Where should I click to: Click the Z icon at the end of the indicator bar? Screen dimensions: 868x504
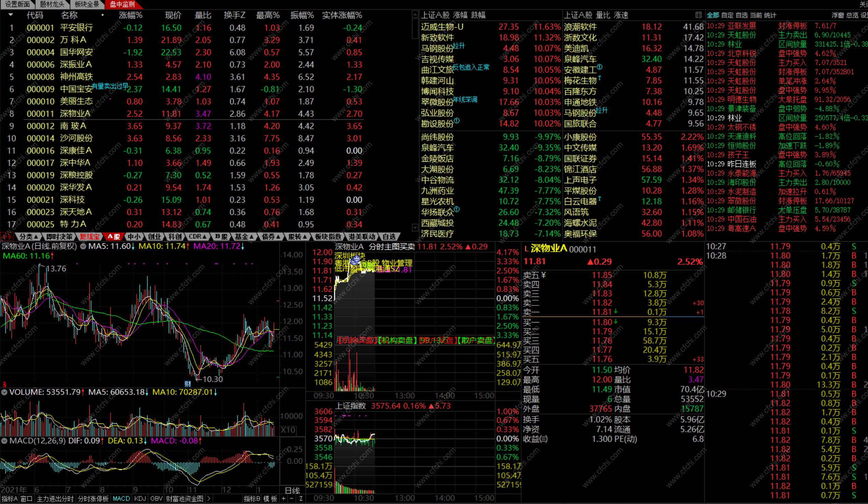(301, 499)
